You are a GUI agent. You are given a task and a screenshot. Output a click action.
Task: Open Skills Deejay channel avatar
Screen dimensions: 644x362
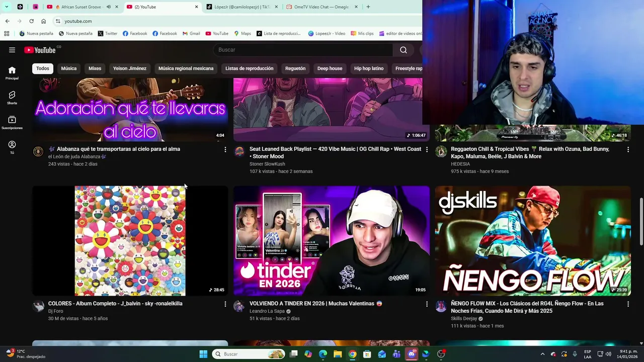pyautogui.click(x=441, y=306)
